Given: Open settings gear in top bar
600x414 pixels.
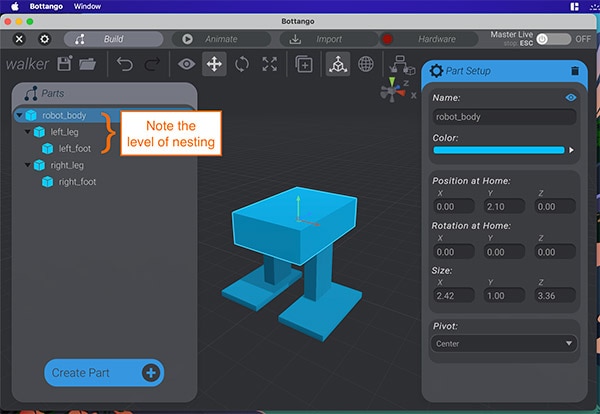Looking at the screenshot, I should pyautogui.click(x=44, y=39).
